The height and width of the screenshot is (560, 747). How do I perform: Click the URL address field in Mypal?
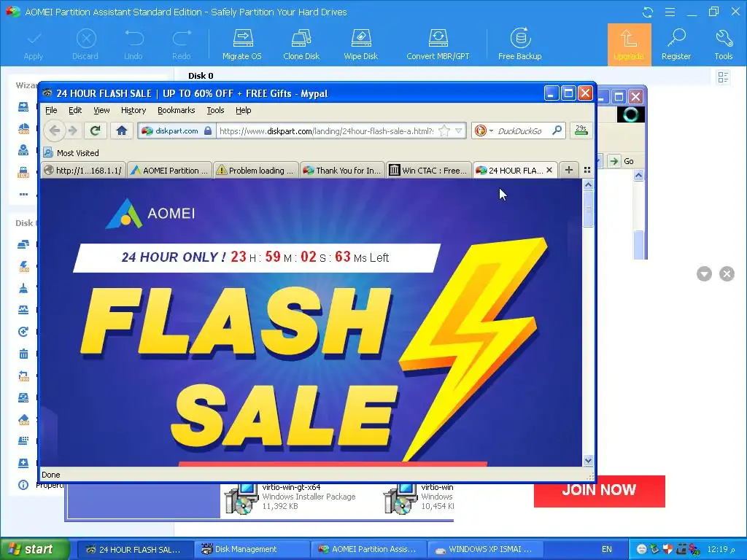(x=326, y=131)
